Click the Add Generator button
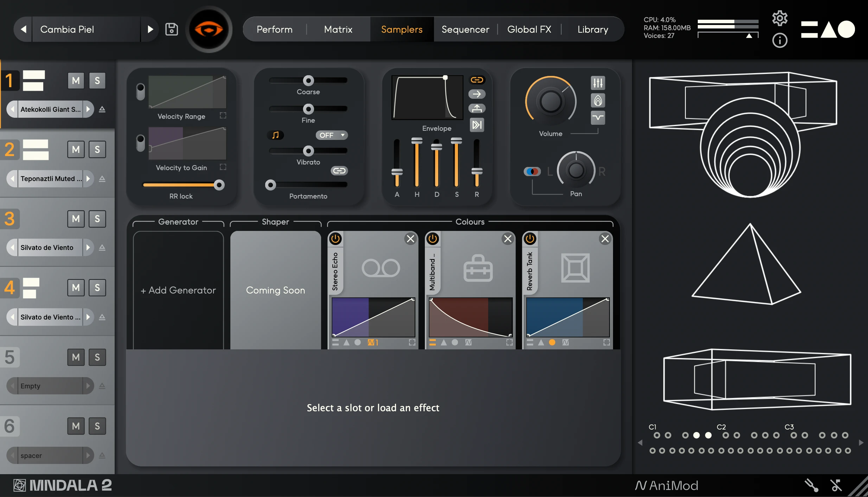The image size is (868, 497). 178,290
